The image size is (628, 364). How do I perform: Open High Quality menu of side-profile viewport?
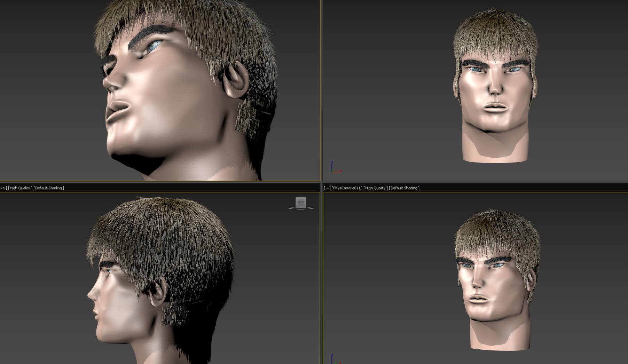pos(20,188)
